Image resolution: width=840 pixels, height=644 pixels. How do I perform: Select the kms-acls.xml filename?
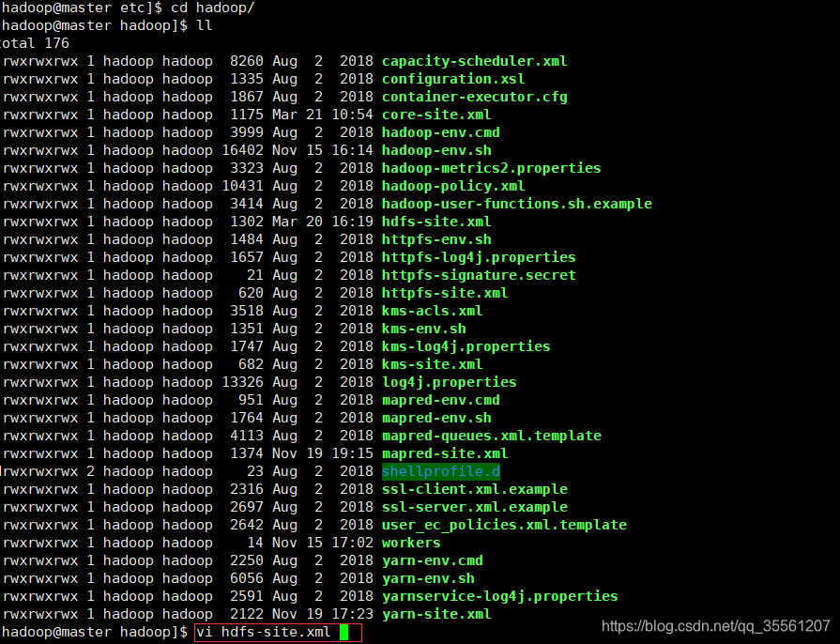point(432,311)
